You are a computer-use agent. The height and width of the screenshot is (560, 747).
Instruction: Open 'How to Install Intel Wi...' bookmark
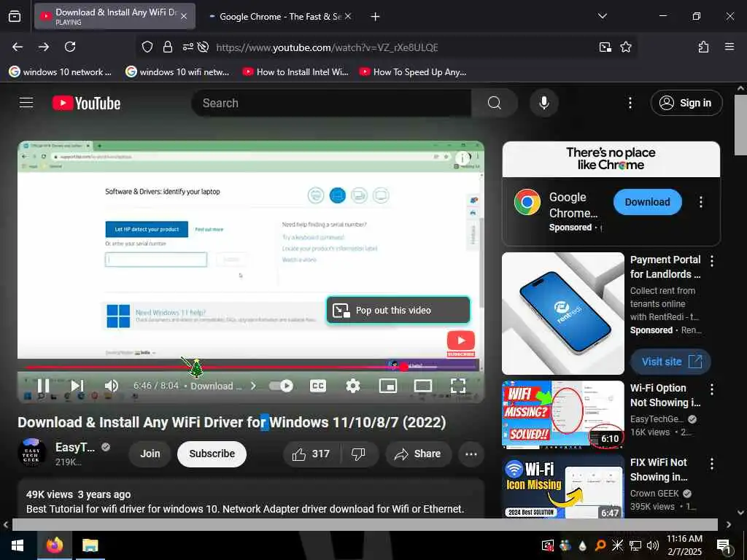click(x=295, y=72)
